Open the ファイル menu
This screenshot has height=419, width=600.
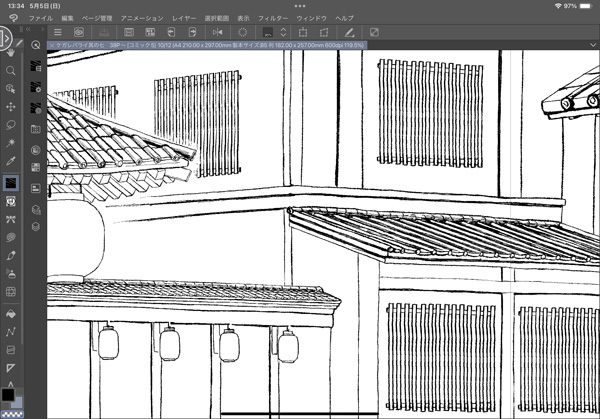tap(41, 18)
